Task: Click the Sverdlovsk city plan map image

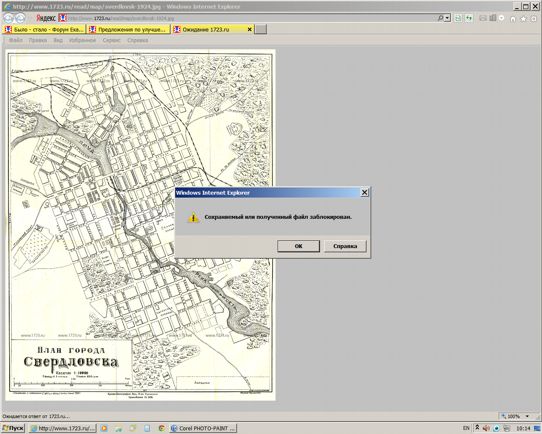Action: coord(140,225)
